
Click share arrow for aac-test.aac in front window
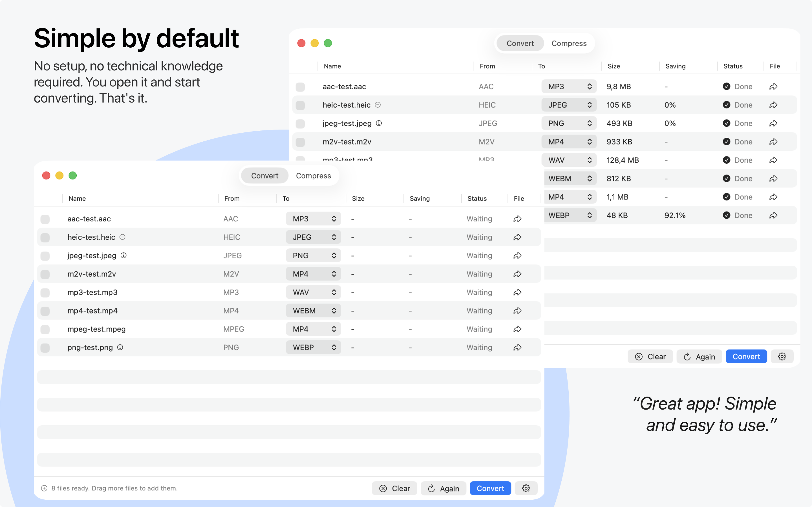(x=517, y=219)
